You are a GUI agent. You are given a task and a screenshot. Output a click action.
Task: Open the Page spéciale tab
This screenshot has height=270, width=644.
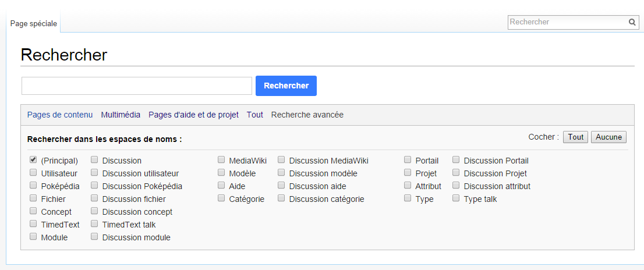pos(34,23)
